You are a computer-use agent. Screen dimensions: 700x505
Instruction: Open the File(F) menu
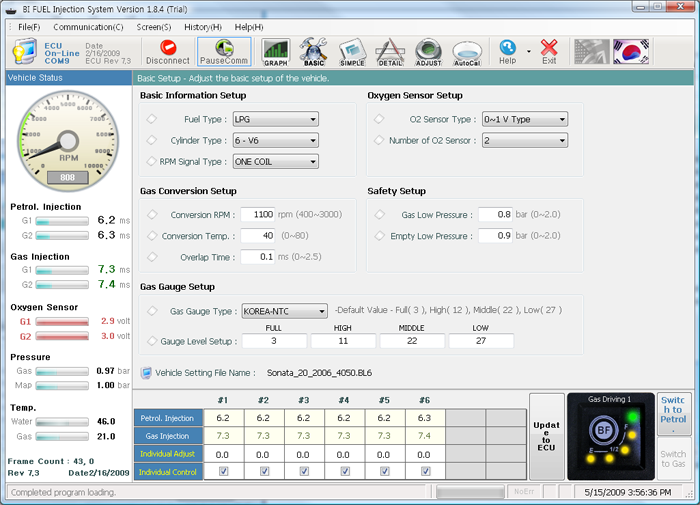pyautogui.click(x=29, y=27)
